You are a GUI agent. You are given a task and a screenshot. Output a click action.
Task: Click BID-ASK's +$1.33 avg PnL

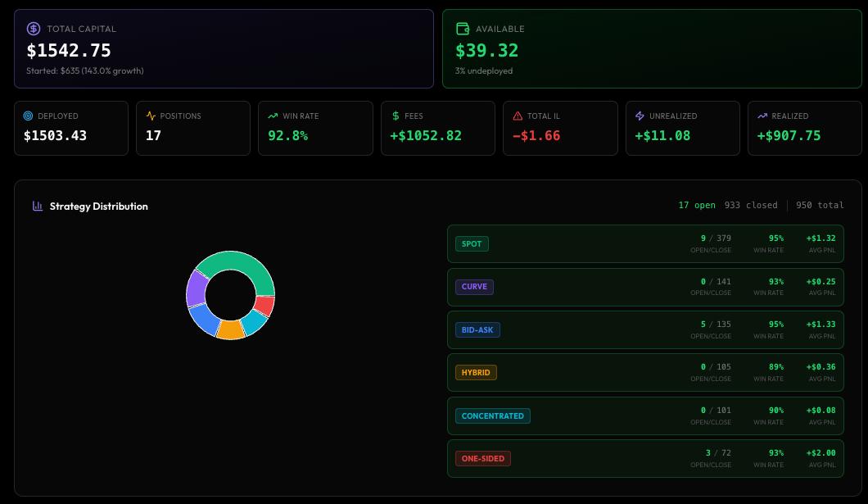point(821,324)
